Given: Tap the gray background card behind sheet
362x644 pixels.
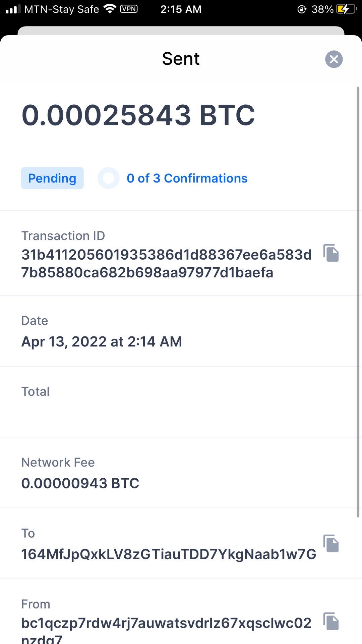Looking at the screenshot, I should pos(181,30).
